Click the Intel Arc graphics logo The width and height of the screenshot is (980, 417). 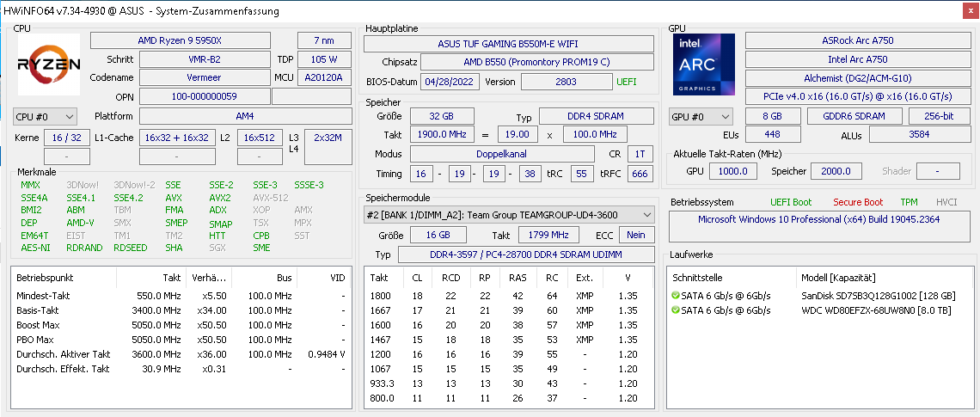click(704, 64)
